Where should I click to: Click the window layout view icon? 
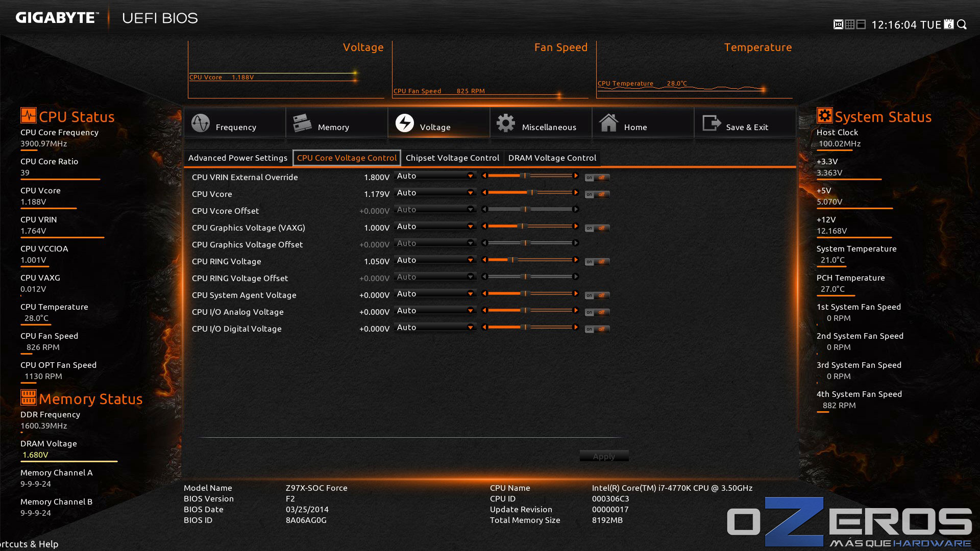tap(861, 24)
